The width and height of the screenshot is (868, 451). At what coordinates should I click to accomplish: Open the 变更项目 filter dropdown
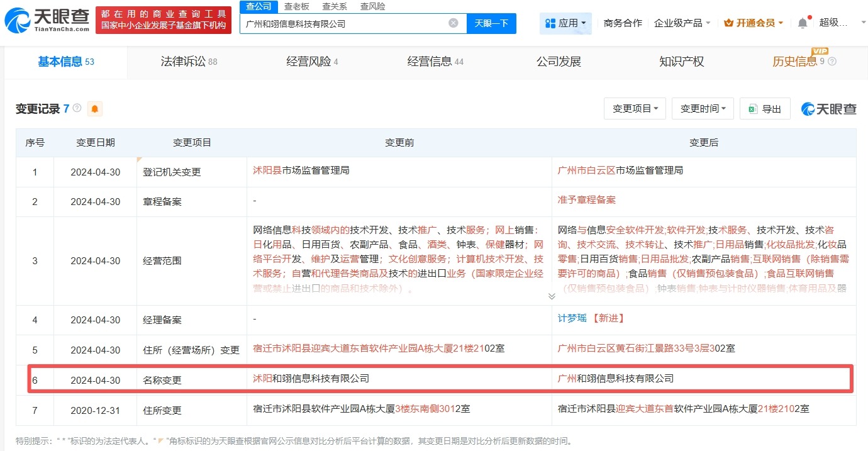(x=635, y=108)
